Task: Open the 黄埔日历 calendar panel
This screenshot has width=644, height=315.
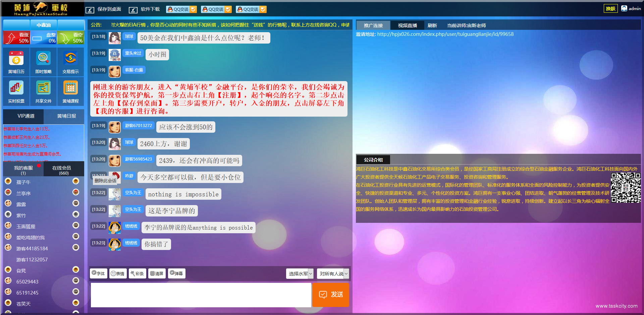Action: 16,62
